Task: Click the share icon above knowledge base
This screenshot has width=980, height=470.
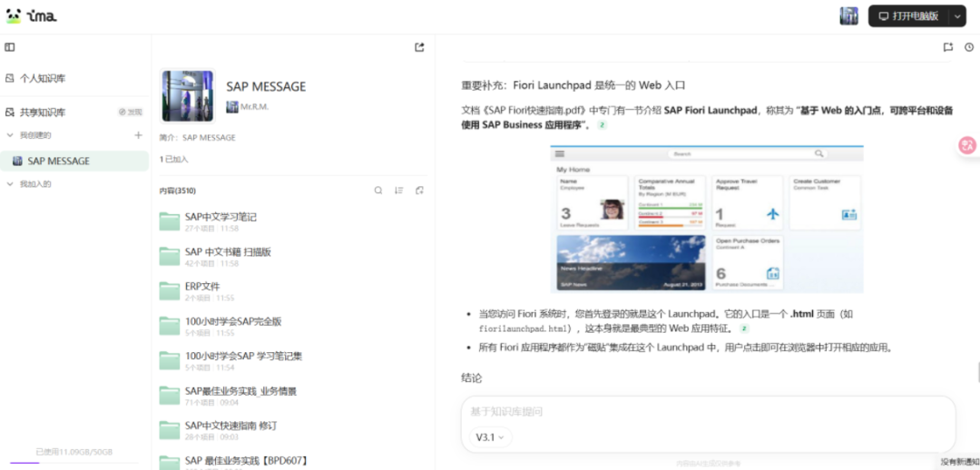Action: (419, 47)
